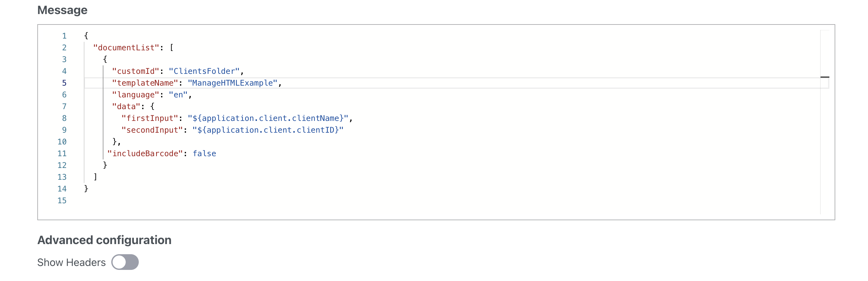Click the empty line 15 in the editor
The width and height of the screenshot is (868, 281).
tap(452, 201)
